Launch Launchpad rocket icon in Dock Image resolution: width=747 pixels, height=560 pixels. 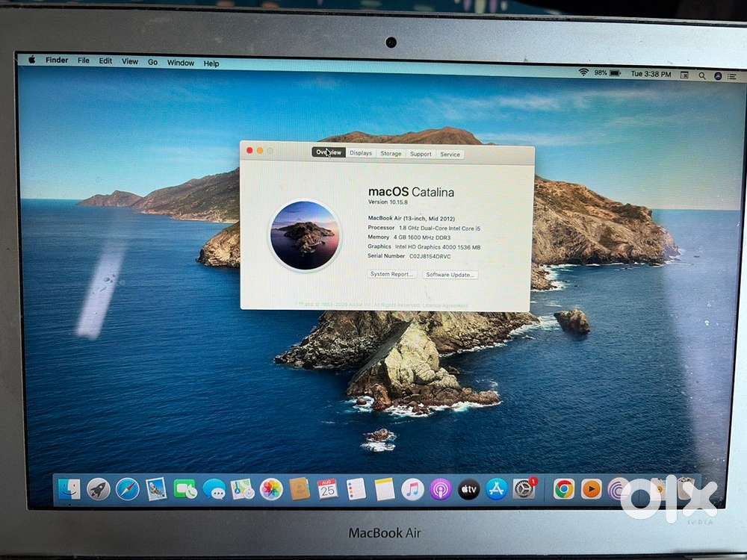(x=98, y=489)
